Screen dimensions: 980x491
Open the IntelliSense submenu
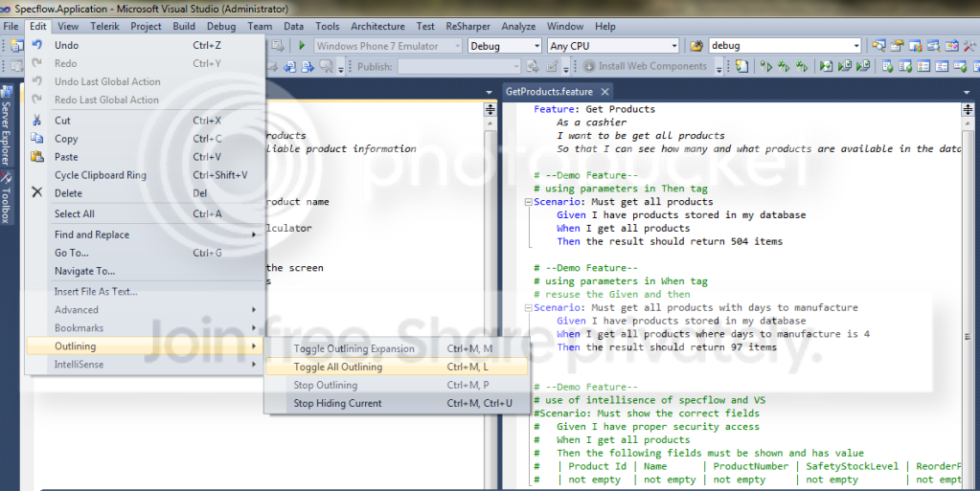146,365
